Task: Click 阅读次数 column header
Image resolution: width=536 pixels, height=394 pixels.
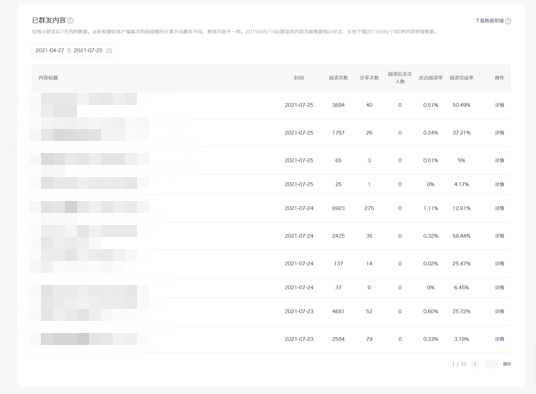Action: [x=338, y=78]
